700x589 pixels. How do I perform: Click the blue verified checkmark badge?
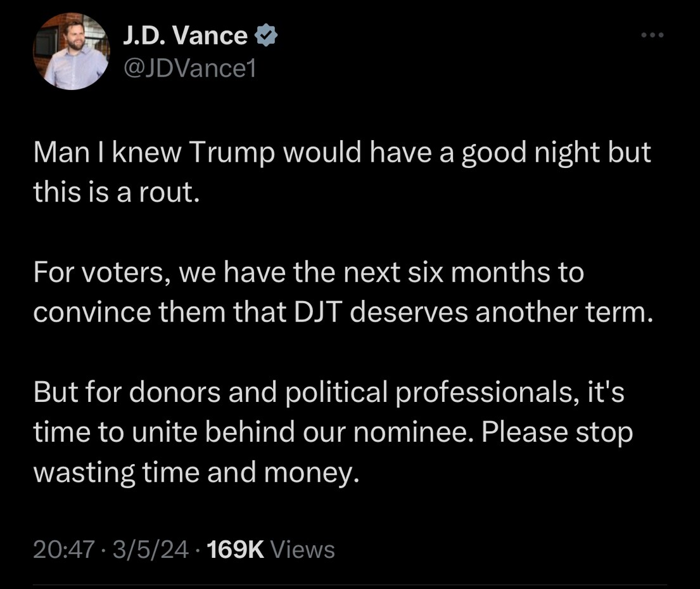point(266,36)
